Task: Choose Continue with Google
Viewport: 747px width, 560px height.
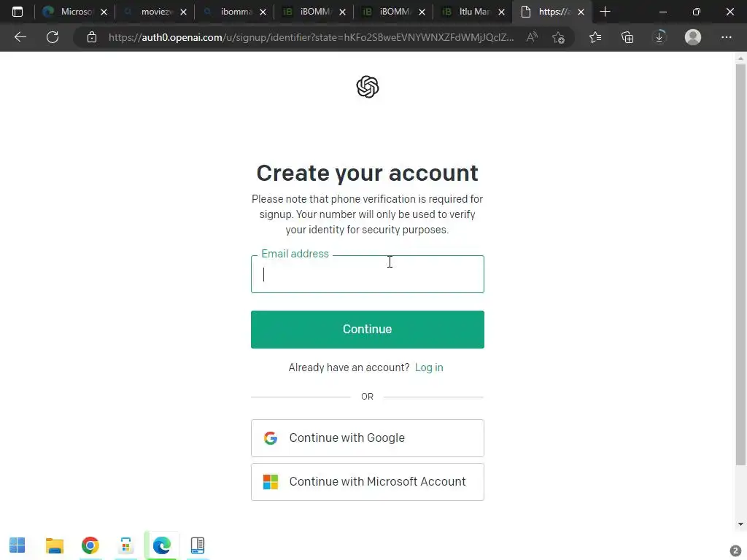Action: [368, 438]
